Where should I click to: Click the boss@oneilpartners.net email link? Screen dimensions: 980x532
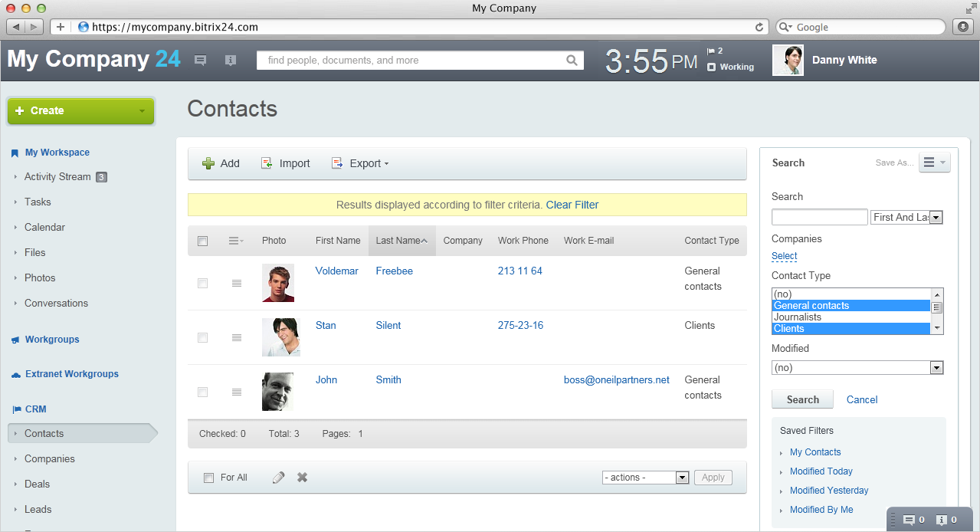[617, 379]
